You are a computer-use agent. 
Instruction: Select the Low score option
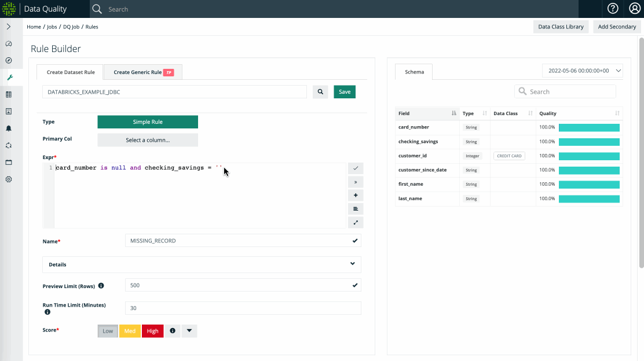click(108, 331)
